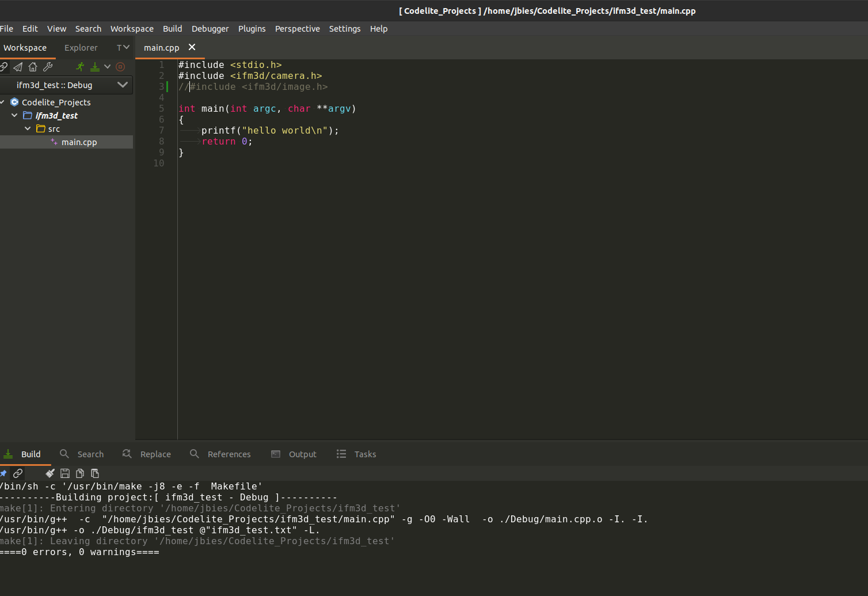Toggle link editor in the workspace toolbar
868x596 pixels.
3,66
